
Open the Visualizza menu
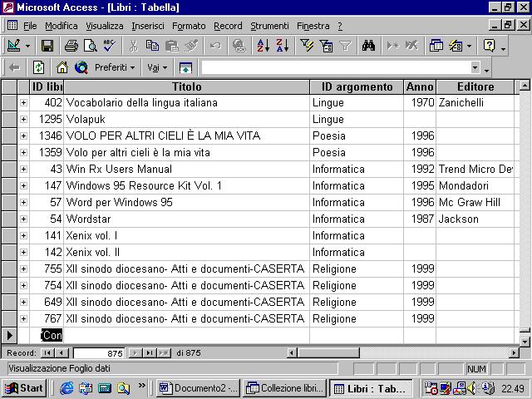coord(105,26)
